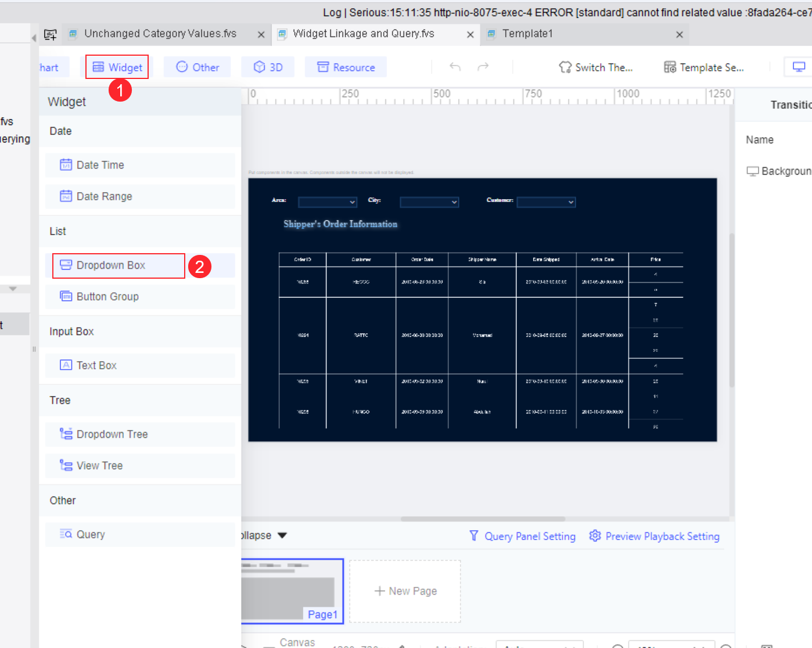The height and width of the screenshot is (648, 812).
Task: Close the Widget Linkage and Query.fvs tab
Action: (x=470, y=35)
